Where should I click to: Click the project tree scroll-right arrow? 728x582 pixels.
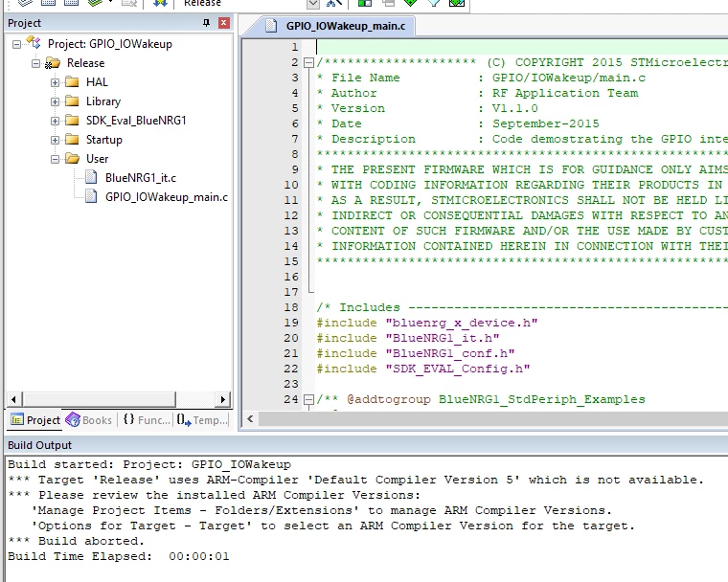click(x=223, y=399)
